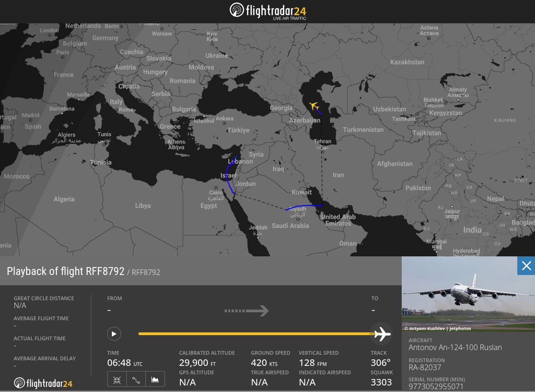Click the Kazakhstan country label on the map
The image size is (535, 392).
click(407, 62)
